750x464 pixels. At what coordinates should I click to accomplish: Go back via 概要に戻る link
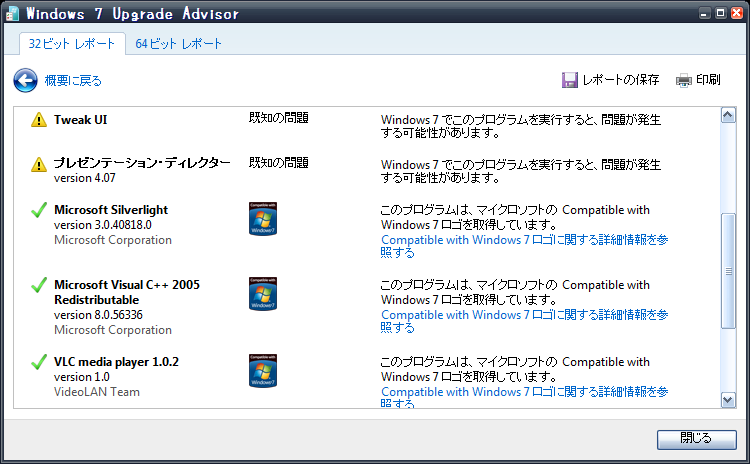click(73, 81)
